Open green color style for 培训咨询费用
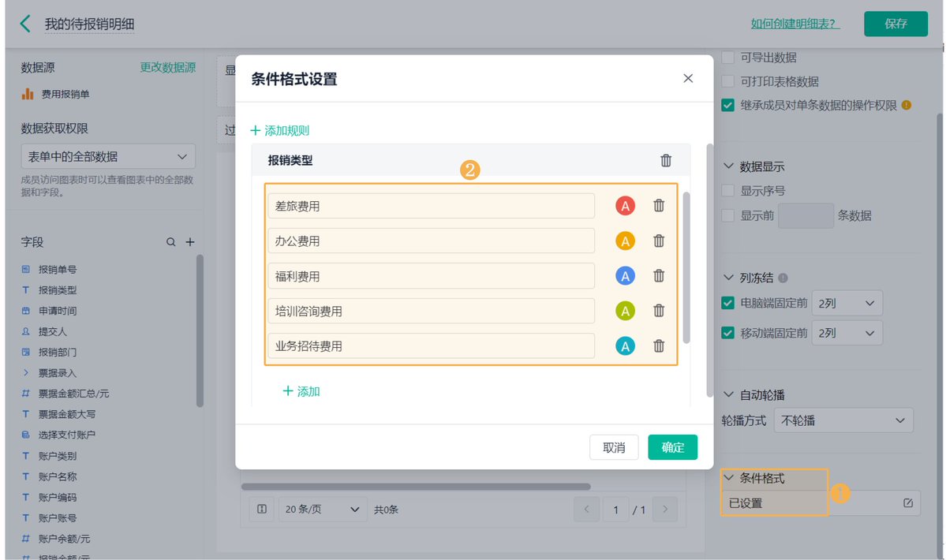 pos(625,311)
